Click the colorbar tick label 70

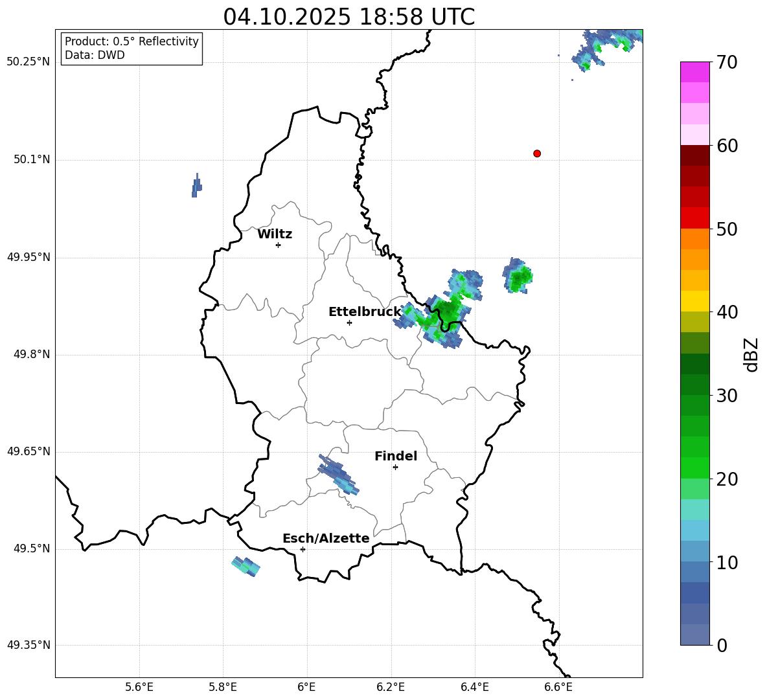(727, 62)
